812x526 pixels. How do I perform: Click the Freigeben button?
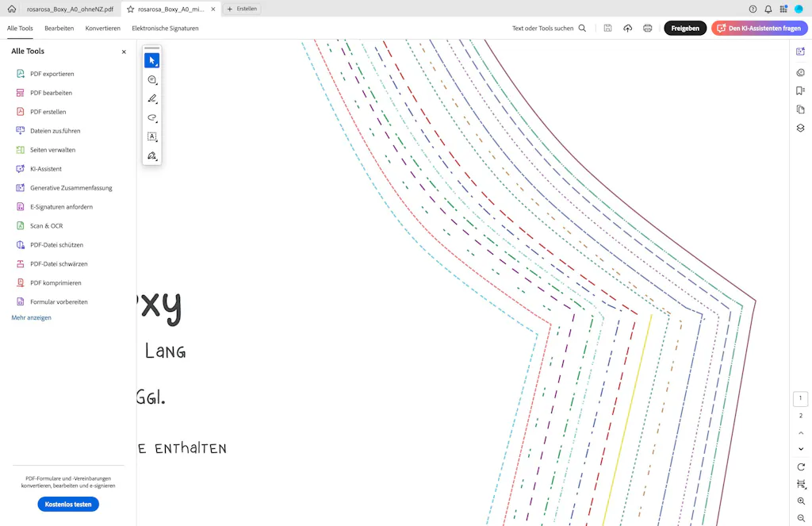click(x=684, y=28)
